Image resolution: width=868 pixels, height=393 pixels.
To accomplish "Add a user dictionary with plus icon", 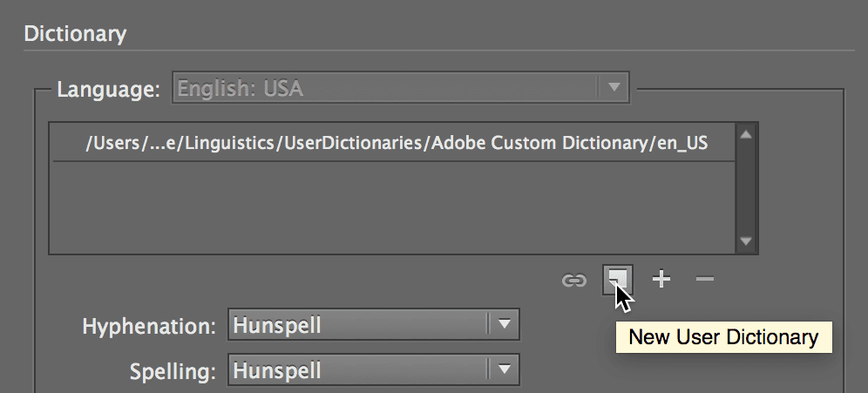I will coord(661,279).
